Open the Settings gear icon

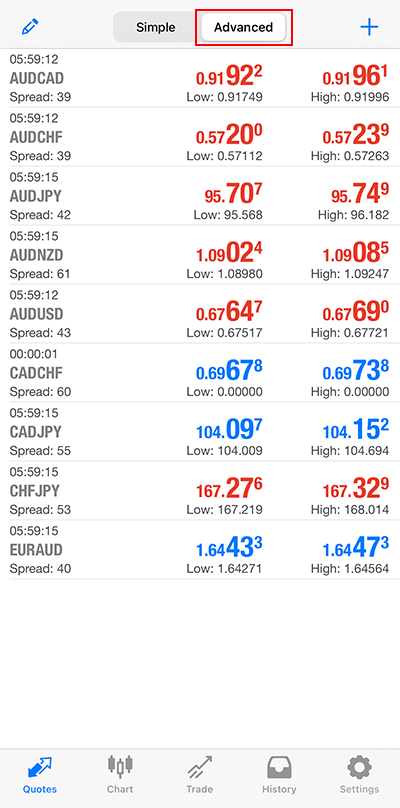point(359,767)
